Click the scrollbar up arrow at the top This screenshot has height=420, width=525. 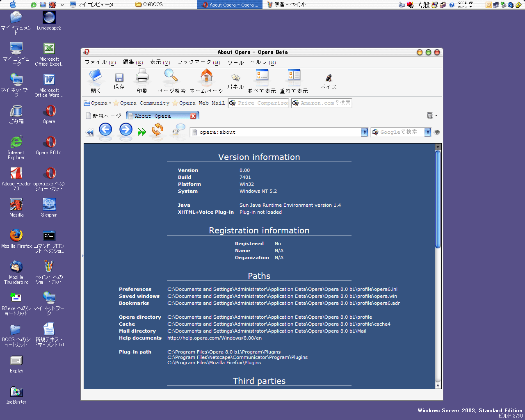(438, 147)
